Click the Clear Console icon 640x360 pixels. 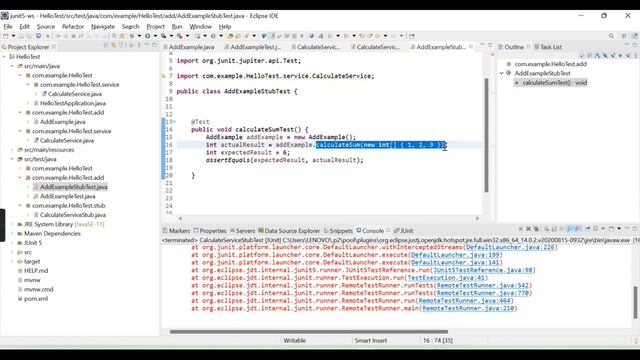click(546, 229)
